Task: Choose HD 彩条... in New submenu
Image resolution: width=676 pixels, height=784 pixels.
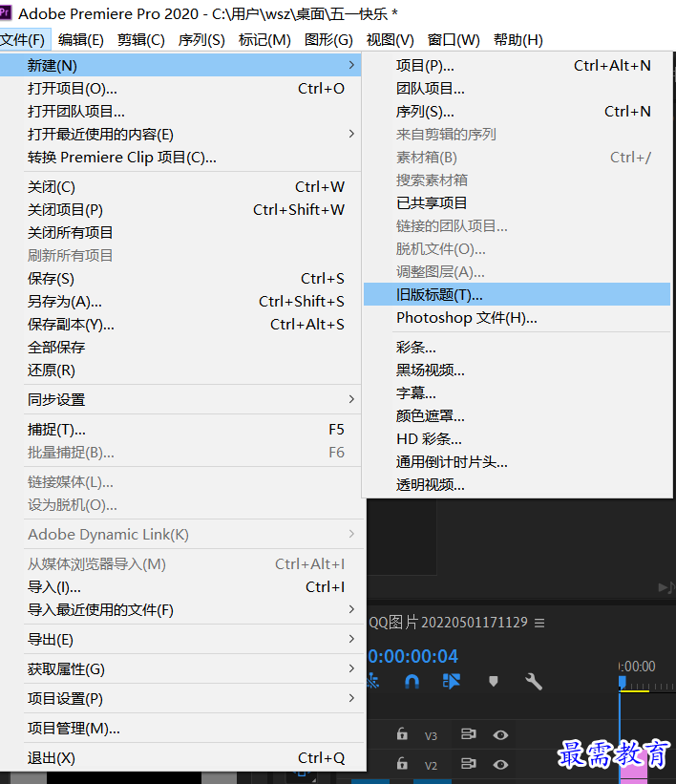Action: point(517,439)
